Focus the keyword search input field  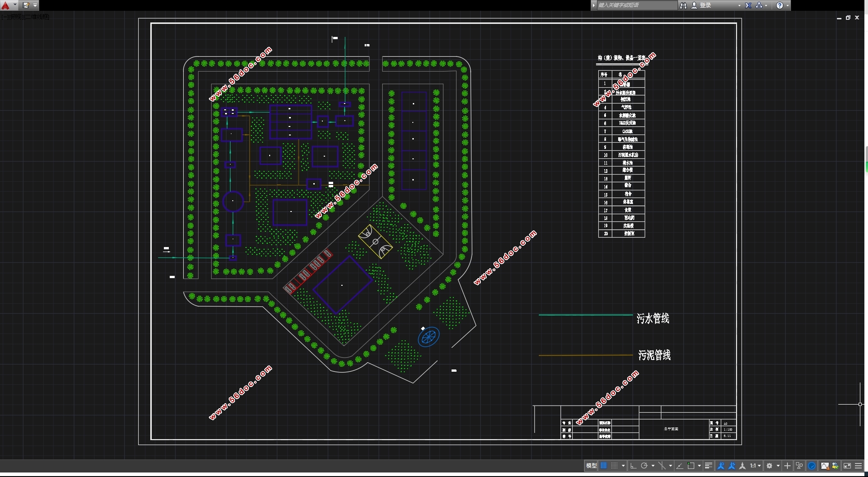pyautogui.click(x=637, y=5)
